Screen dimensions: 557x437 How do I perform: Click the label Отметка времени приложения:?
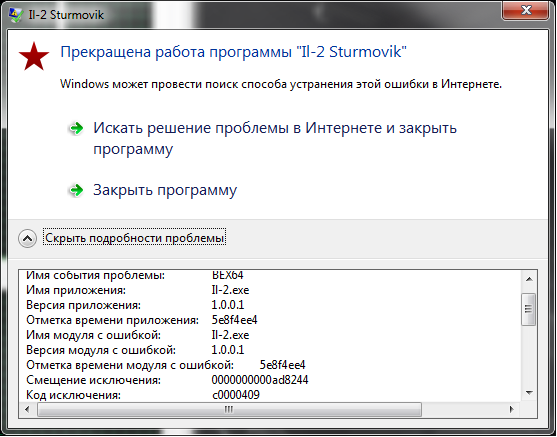pyautogui.click(x=112, y=320)
